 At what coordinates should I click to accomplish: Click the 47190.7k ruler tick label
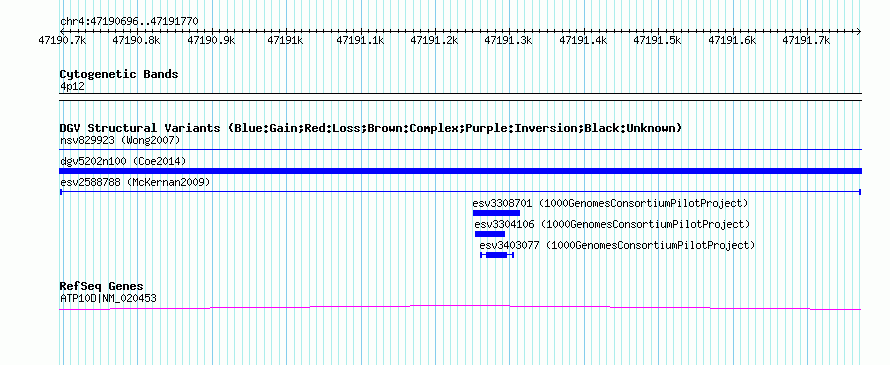coord(62,40)
